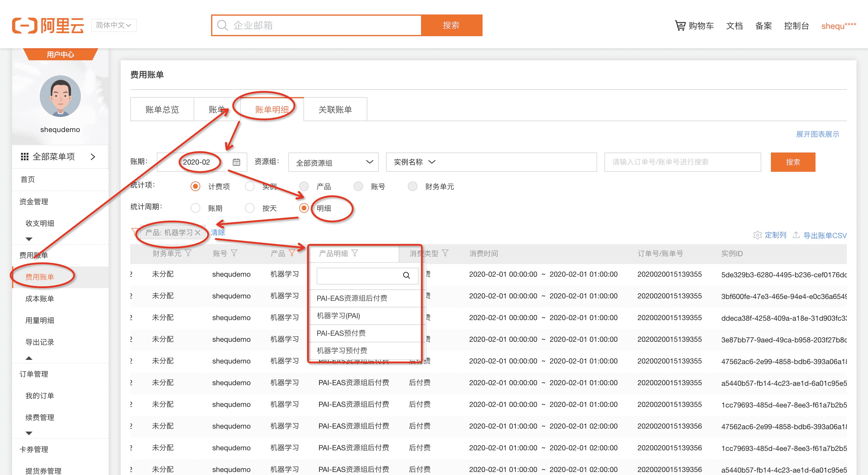868x475 pixels.
Task: Click the 导出账单CSV link
Action: [825, 235]
